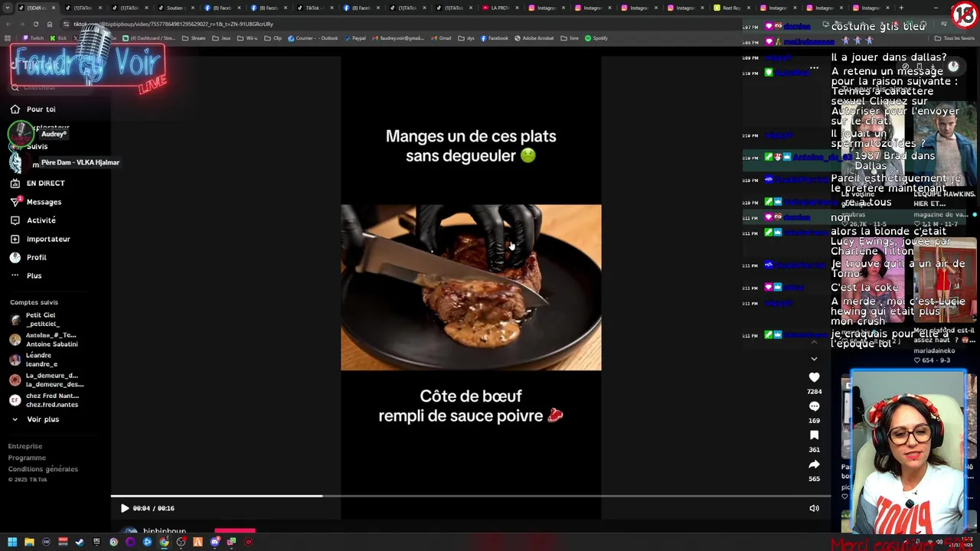Open the Spotify bookmark
Screen dimensions: 980x551
tap(596, 38)
